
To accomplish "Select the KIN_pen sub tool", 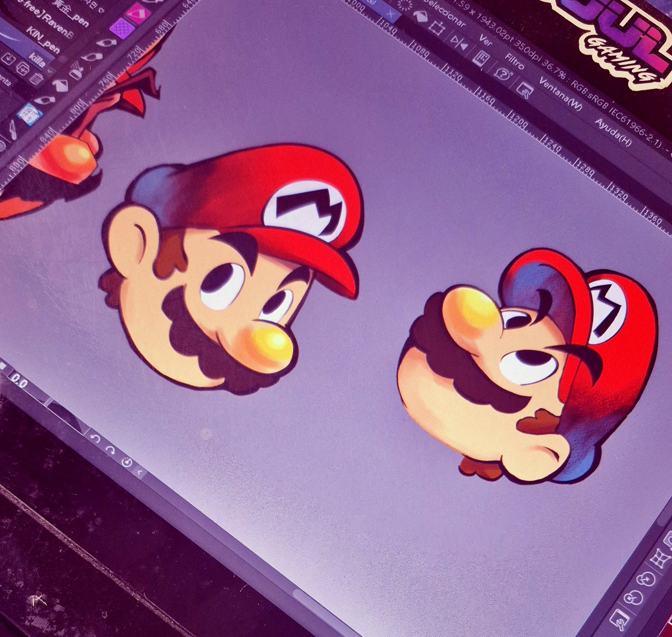I will [x=43, y=40].
